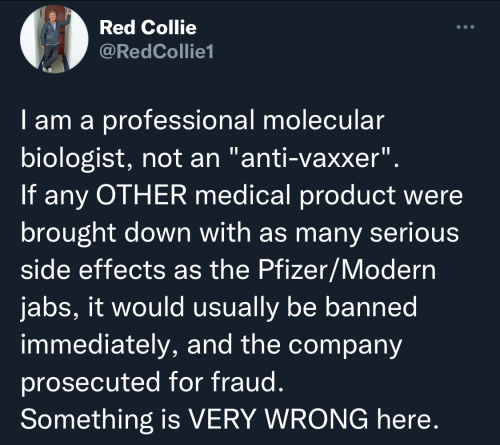Open the @RedCollie1 handle link

click(156, 52)
